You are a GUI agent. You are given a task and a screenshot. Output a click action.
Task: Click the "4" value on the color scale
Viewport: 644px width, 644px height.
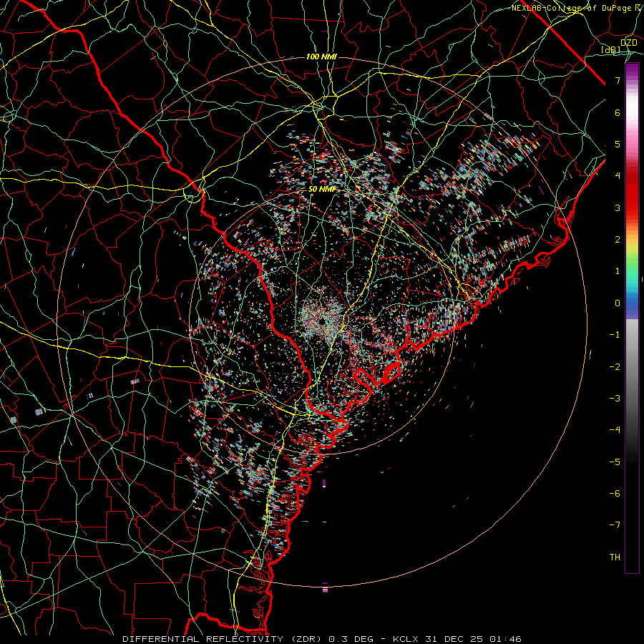click(x=618, y=176)
